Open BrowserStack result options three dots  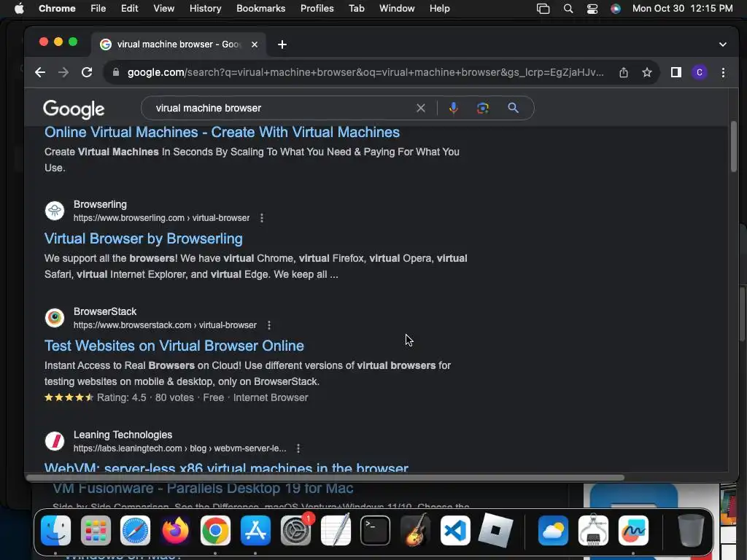[x=269, y=325]
